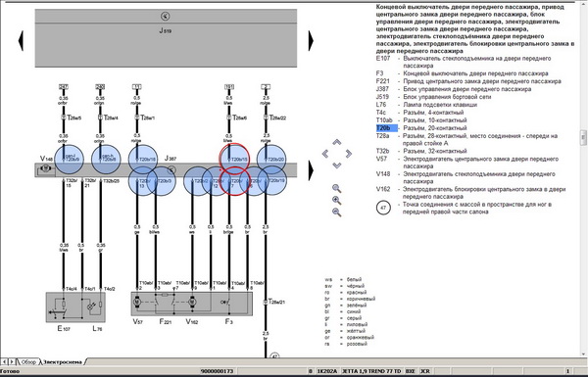Click the J519 legend designation
588x377 pixels.
pyautogui.click(x=382, y=97)
